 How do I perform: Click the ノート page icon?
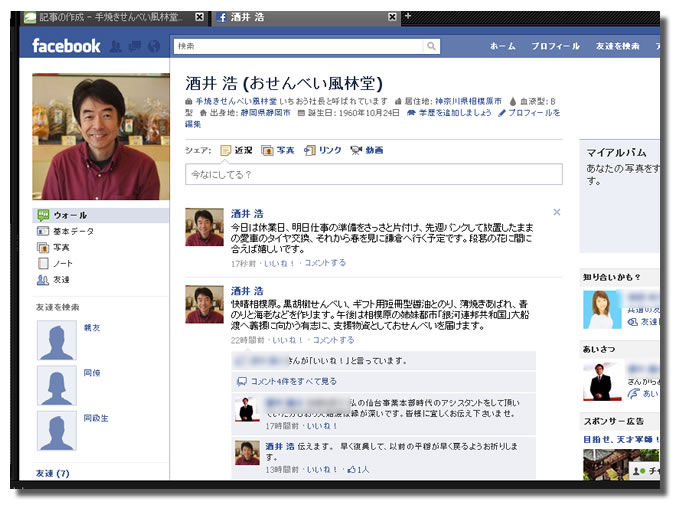43,264
